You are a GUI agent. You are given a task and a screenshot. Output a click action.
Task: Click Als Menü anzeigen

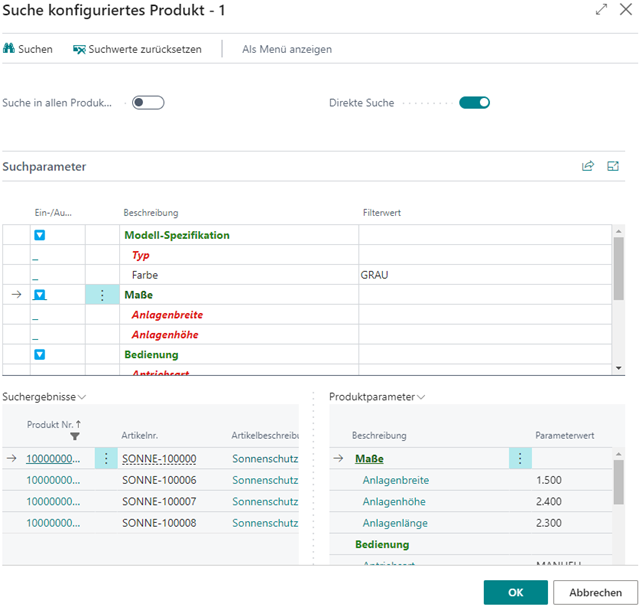pyautogui.click(x=287, y=49)
